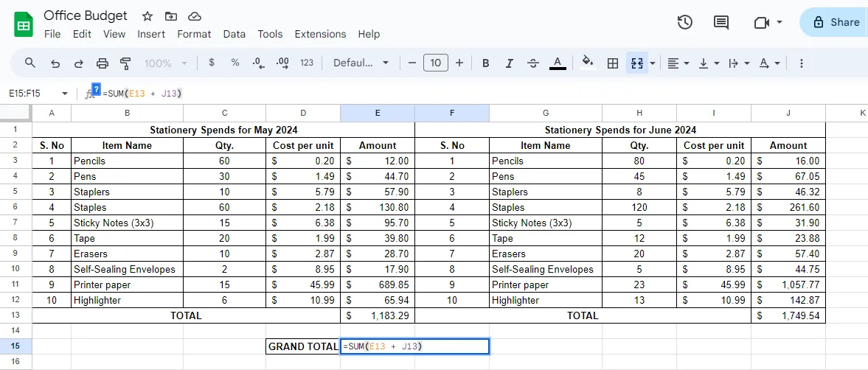
Task: Click the formula help question badge
Action: coord(97,88)
